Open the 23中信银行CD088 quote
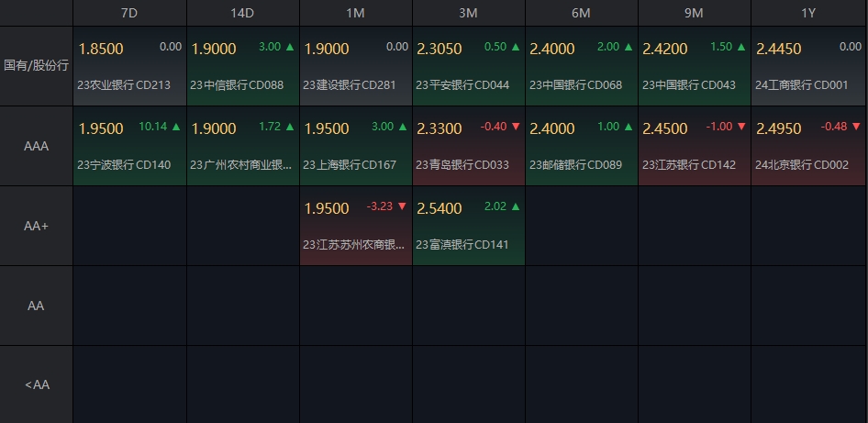Viewport: 868px width, 423px height. click(242, 66)
